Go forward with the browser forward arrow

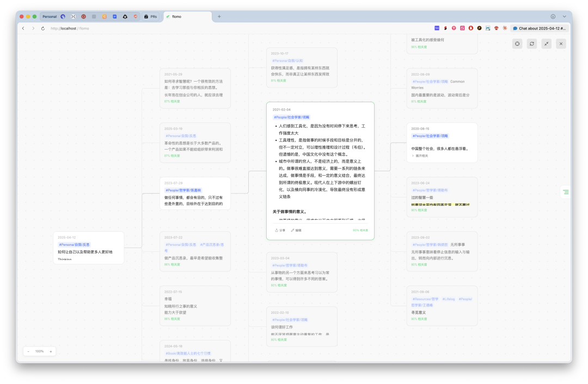pyautogui.click(x=33, y=28)
